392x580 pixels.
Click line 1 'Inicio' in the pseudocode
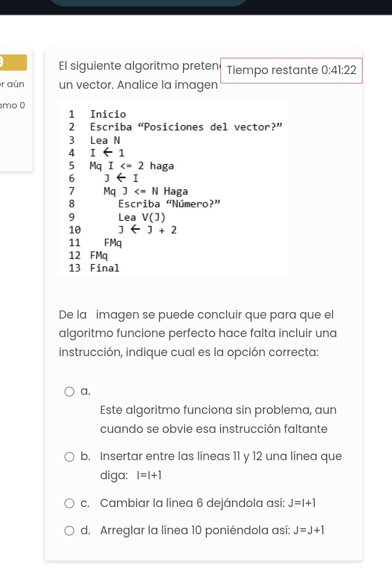(x=108, y=114)
